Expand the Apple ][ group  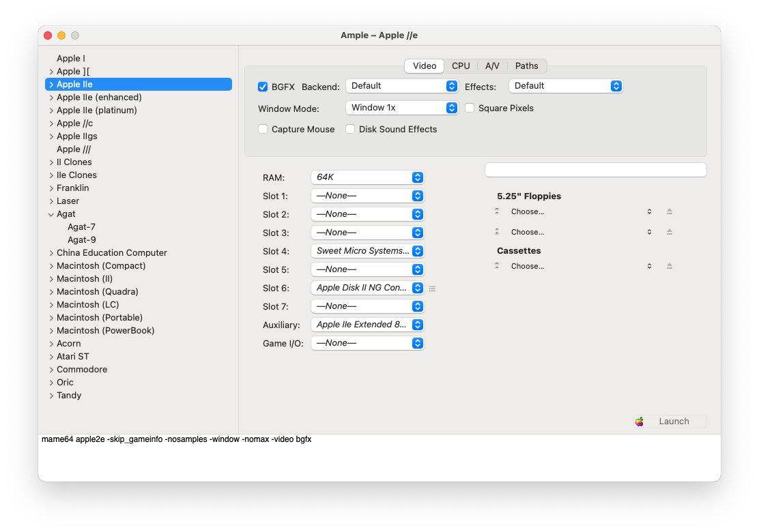(x=51, y=72)
